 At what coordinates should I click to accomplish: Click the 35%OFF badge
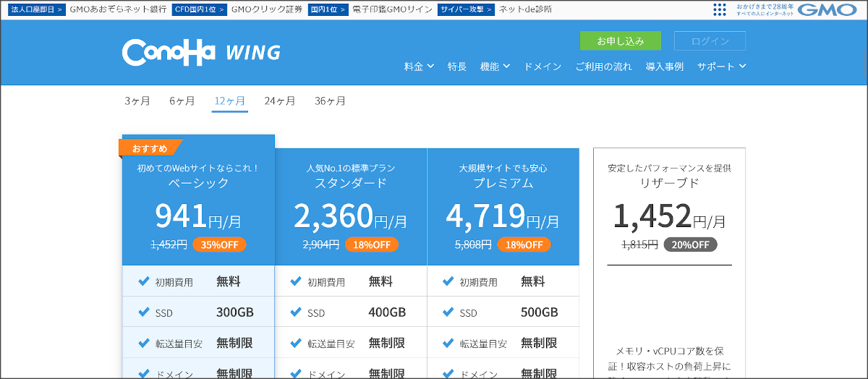click(219, 244)
